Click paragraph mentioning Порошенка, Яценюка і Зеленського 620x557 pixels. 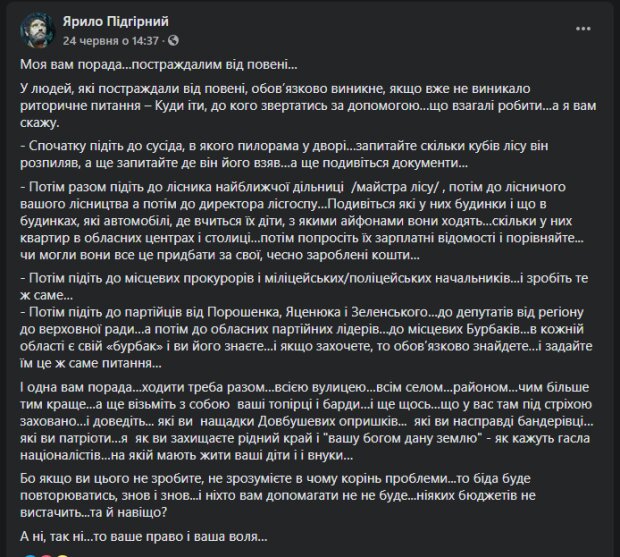306,337
